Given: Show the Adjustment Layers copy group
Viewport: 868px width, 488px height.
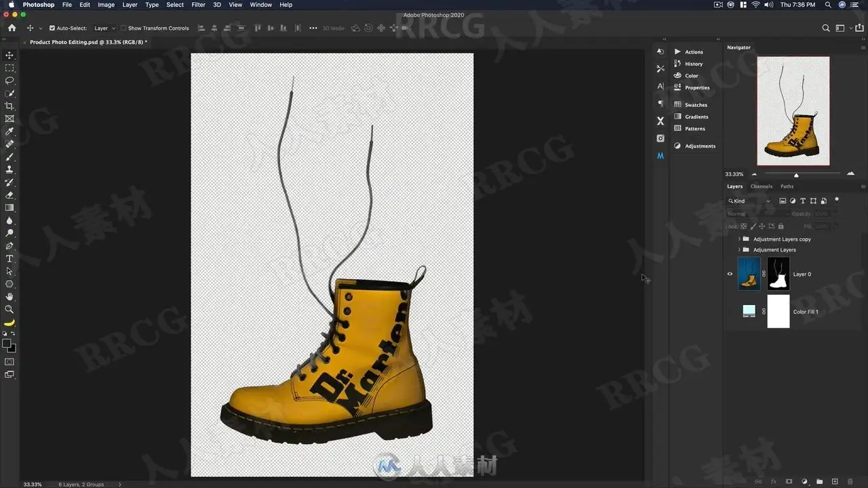Looking at the screenshot, I should (730, 239).
